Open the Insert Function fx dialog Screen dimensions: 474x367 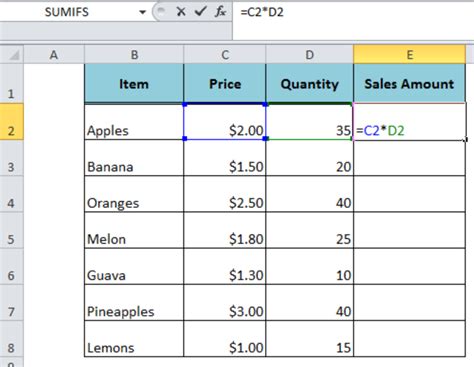point(220,12)
